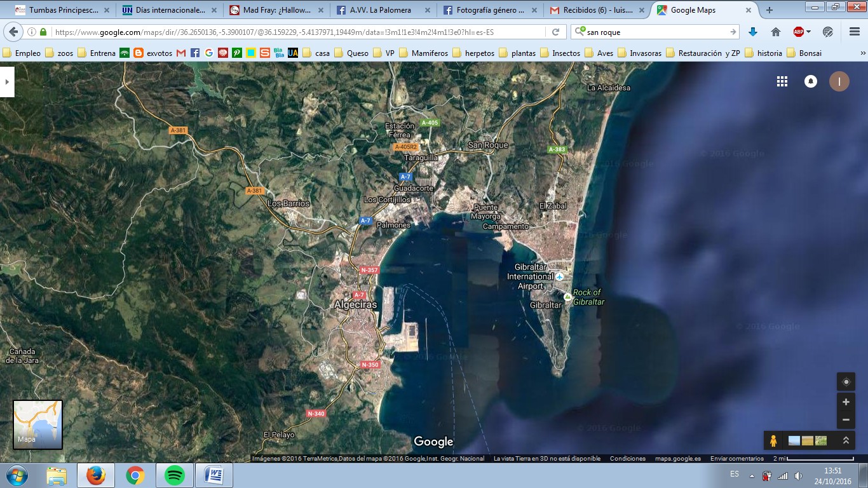Expand the Google Maps side panel

click(x=6, y=81)
